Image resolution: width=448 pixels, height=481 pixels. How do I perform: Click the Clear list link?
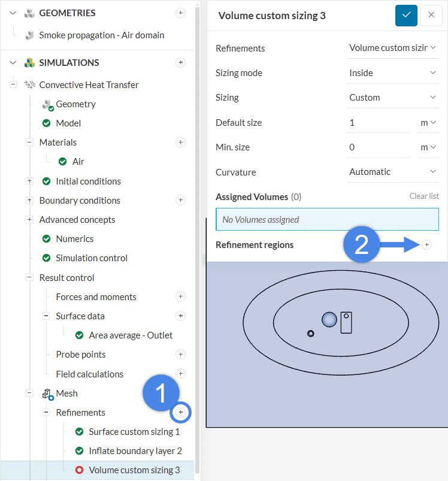[x=424, y=196]
